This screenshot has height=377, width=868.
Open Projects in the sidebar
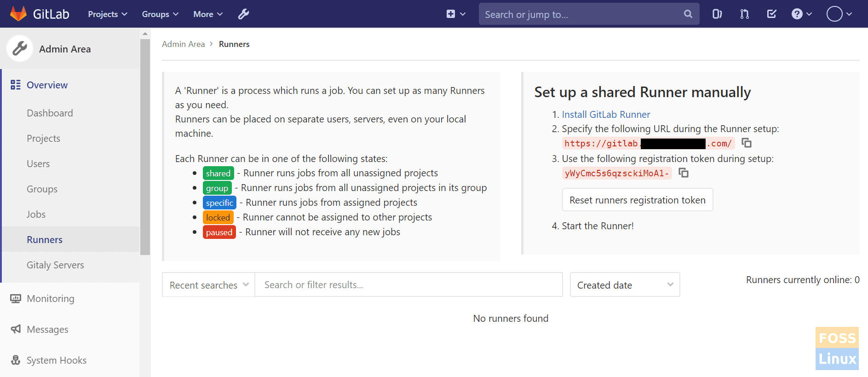(x=43, y=139)
